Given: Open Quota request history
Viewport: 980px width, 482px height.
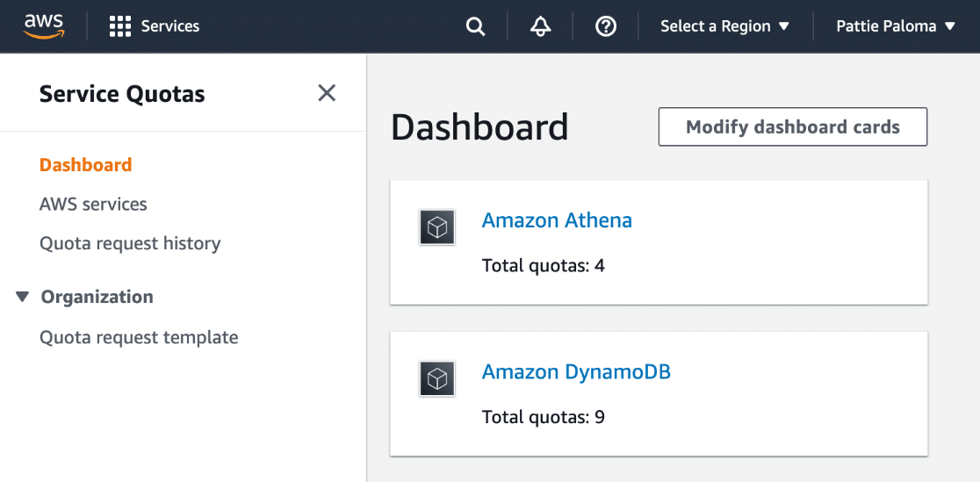Looking at the screenshot, I should tap(130, 243).
